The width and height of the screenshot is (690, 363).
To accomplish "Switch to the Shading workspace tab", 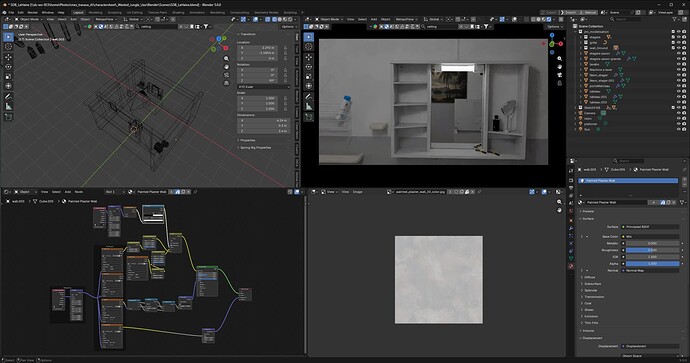I will click(x=178, y=12).
